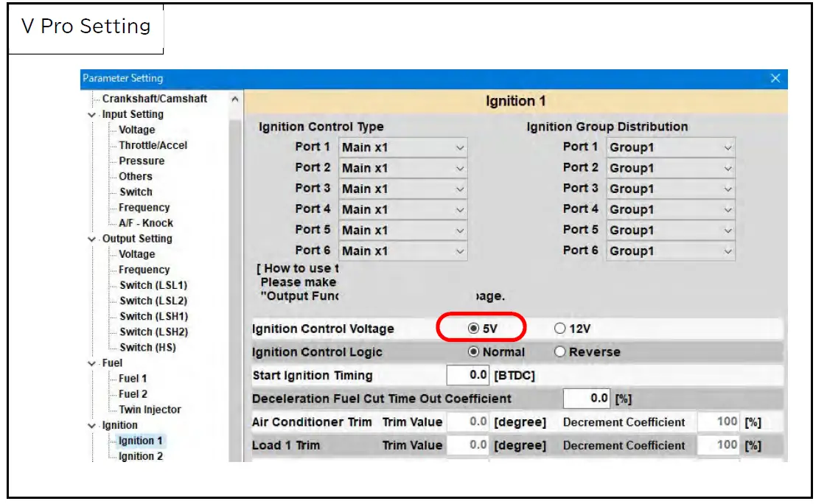The height and width of the screenshot is (504, 827).
Task: Open Twin Injector settings
Action: pyautogui.click(x=150, y=410)
